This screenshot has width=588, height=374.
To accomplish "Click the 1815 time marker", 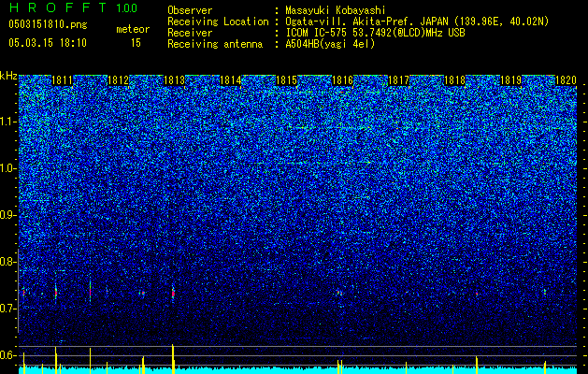I will click(286, 80).
